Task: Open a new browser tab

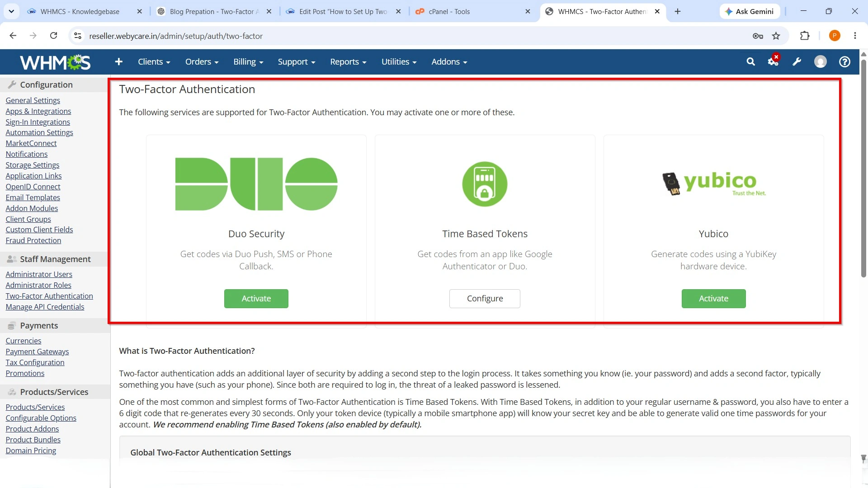Action: point(677,11)
